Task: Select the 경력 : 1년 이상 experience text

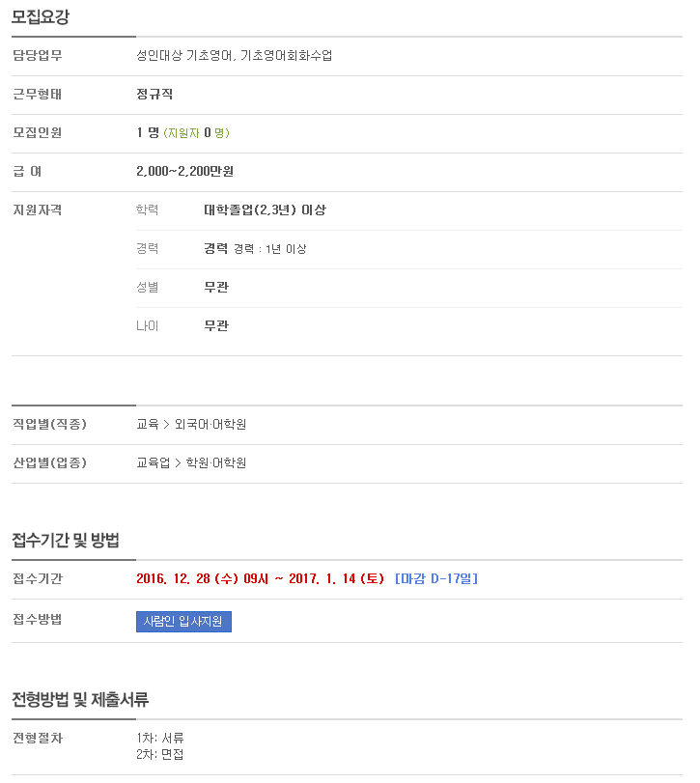Action: tap(270, 249)
